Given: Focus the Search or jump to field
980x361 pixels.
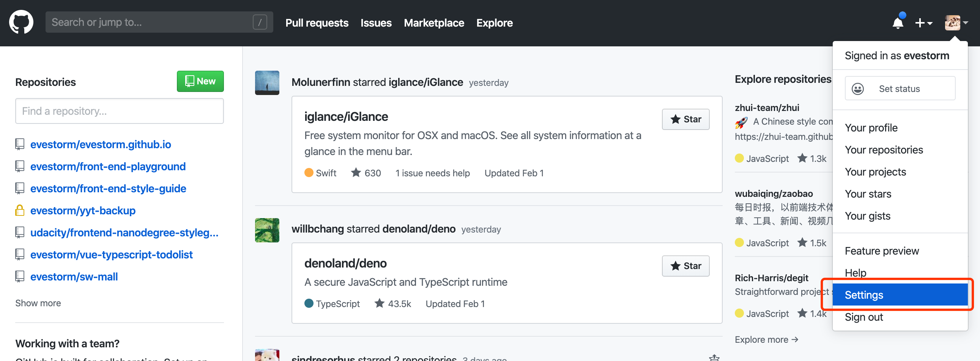Looking at the screenshot, I should click(159, 22).
